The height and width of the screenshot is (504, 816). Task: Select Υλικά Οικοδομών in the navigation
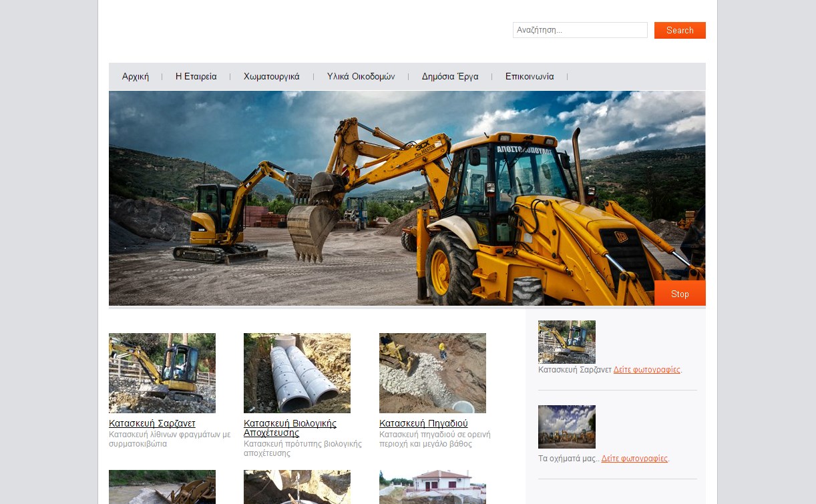[x=361, y=76]
